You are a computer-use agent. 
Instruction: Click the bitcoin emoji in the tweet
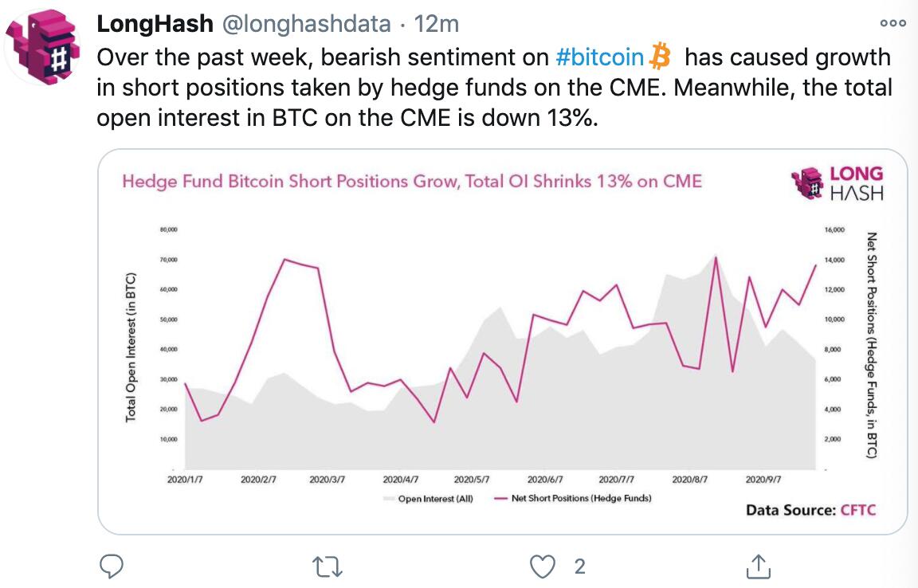click(x=658, y=57)
